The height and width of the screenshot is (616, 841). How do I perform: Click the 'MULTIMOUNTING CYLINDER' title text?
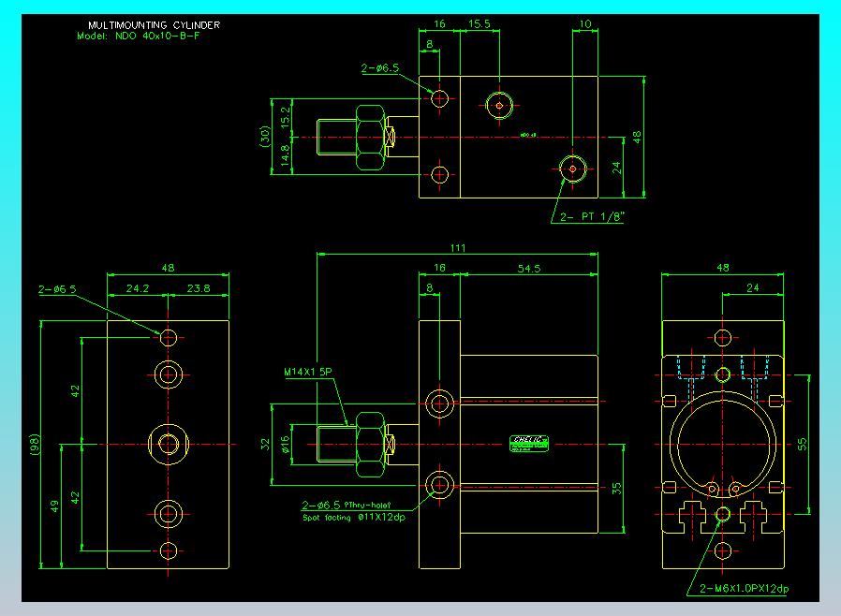click(x=154, y=24)
